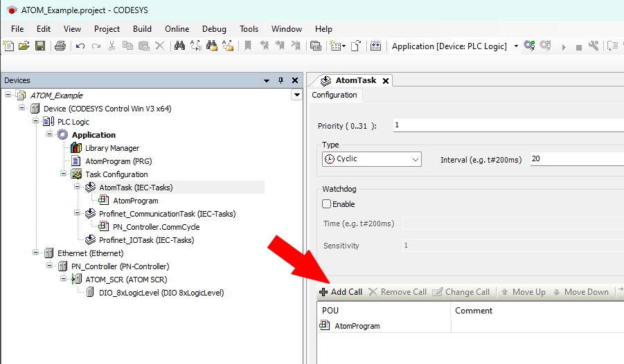Click the Interval input field
The width and height of the screenshot is (624, 364).
pos(577,158)
